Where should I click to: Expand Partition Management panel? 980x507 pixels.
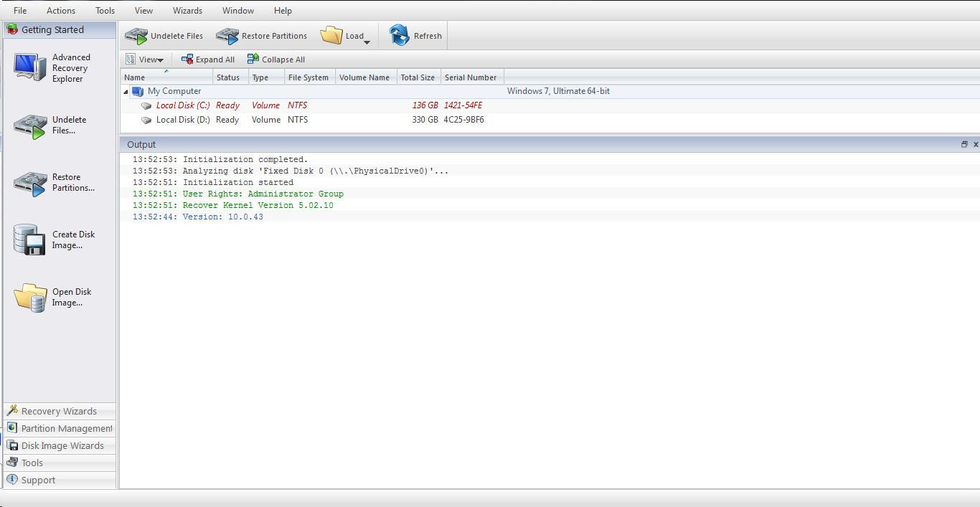[x=60, y=428]
